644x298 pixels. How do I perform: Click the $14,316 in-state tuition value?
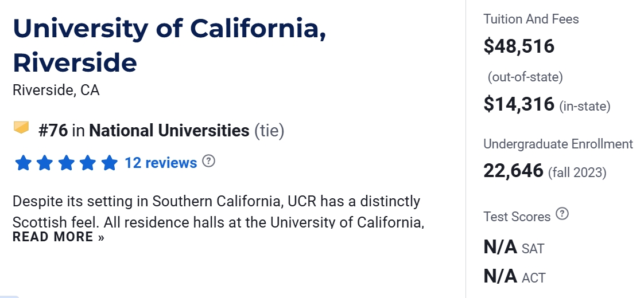point(519,104)
